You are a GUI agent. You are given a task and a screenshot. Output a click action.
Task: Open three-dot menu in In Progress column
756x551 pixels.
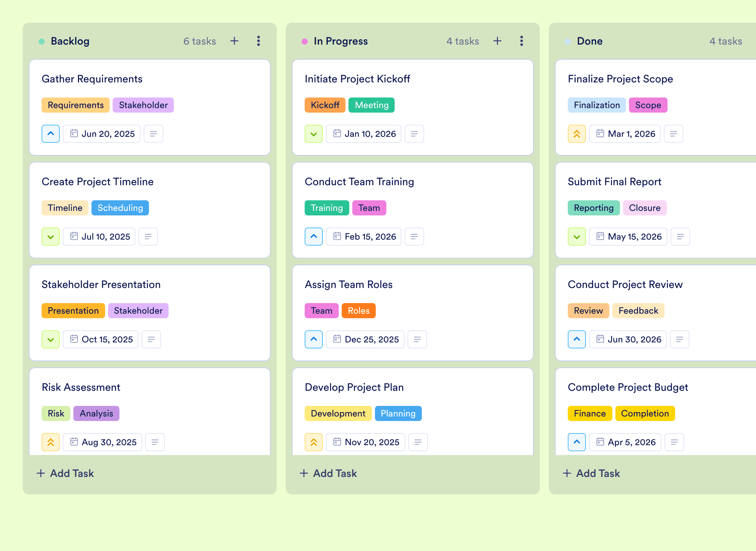(522, 41)
